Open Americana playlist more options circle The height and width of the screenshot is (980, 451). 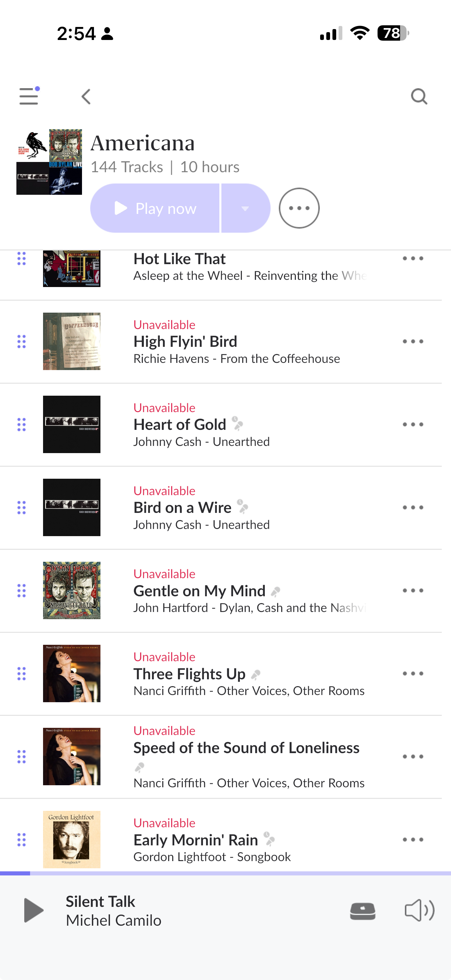click(x=299, y=208)
